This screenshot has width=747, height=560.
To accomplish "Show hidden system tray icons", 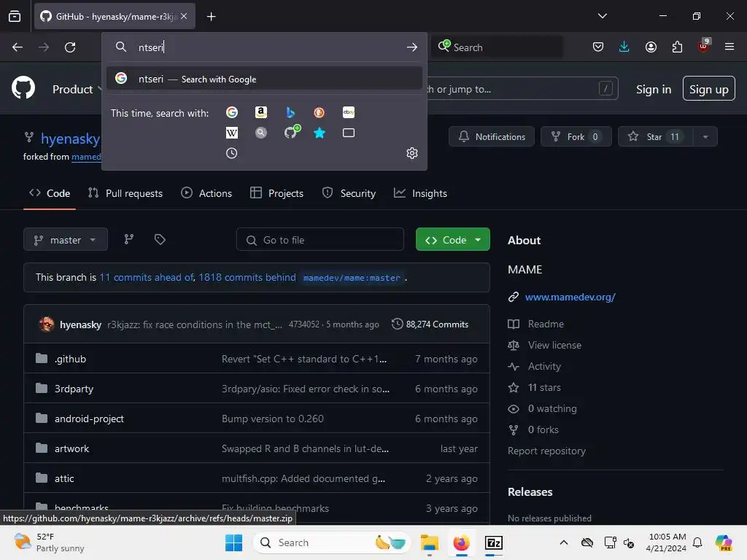I will coord(564,542).
